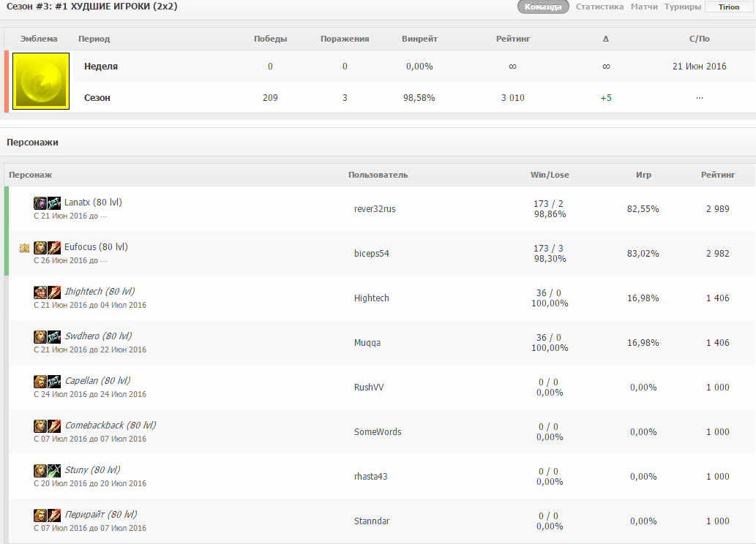
Task: Open user profile Muqqa
Action: coord(367,343)
